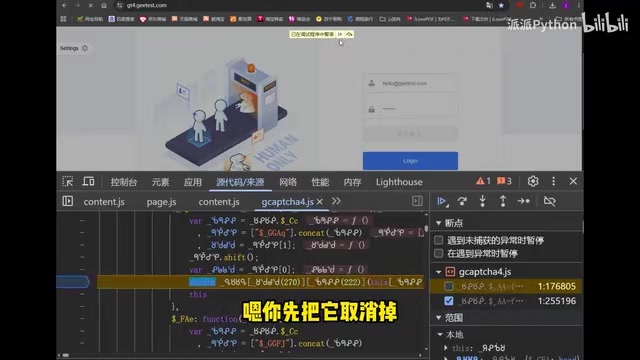Click the breakpoint marker in code gutter

[73, 282]
